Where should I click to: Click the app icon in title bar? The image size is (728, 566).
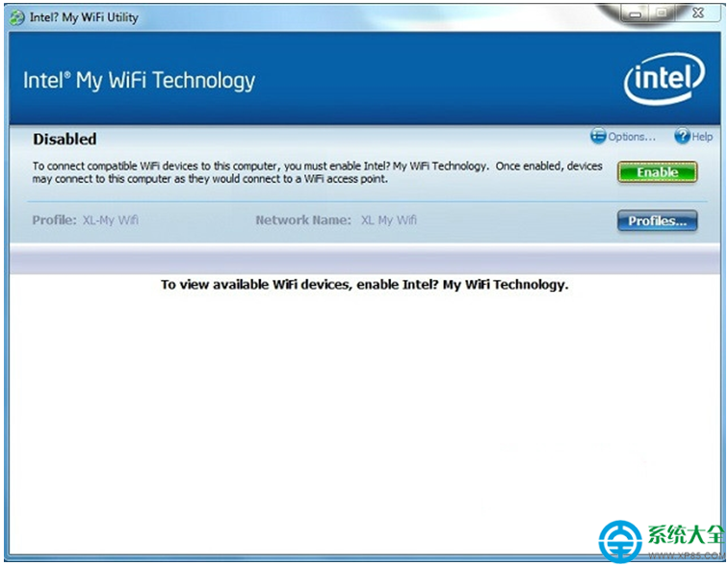(17, 17)
